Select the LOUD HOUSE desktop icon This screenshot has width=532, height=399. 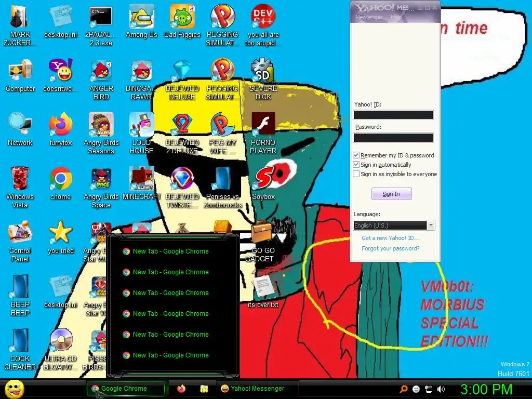[x=141, y=134]
